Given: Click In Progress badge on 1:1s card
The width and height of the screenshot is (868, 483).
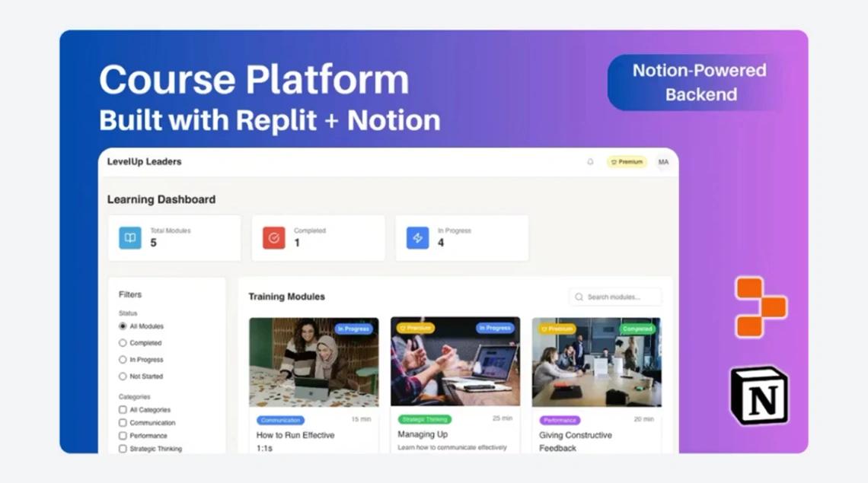Looking at the screenshot, I should (354, 329).
